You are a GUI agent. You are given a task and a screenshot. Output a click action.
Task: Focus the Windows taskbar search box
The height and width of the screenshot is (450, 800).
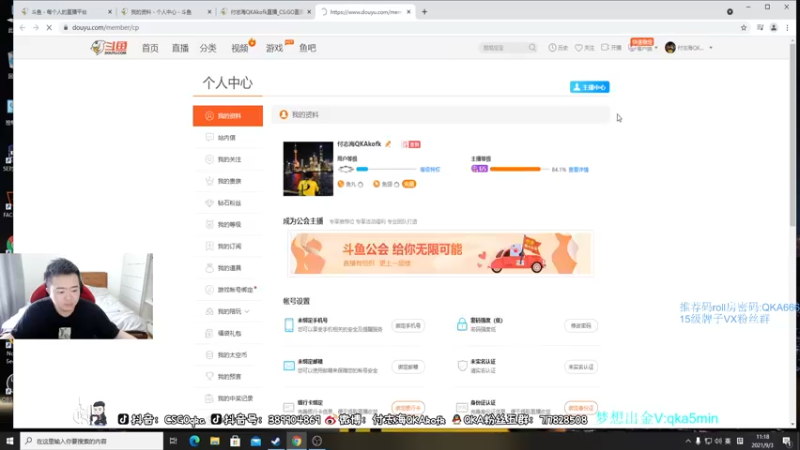point(92,441)
